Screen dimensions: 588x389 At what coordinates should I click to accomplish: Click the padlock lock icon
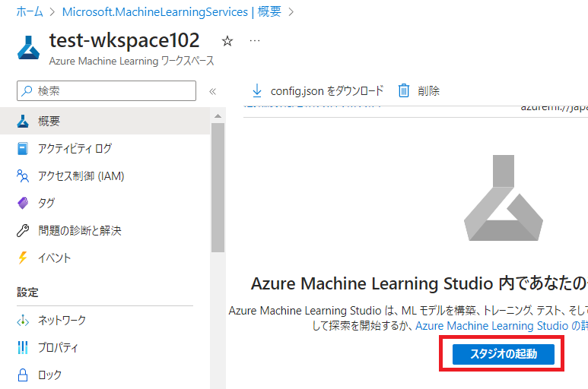[x=23, y=375]
